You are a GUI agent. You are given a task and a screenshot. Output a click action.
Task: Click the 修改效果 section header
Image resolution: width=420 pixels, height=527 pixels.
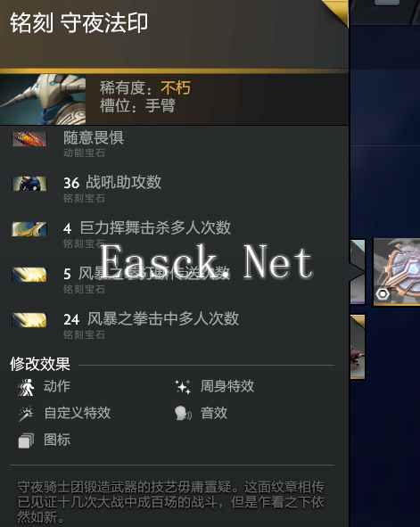[x=40, y=365]
